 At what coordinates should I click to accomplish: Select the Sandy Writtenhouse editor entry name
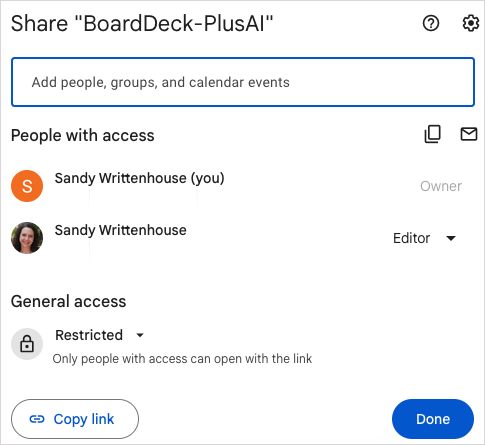tap(120, 230)
